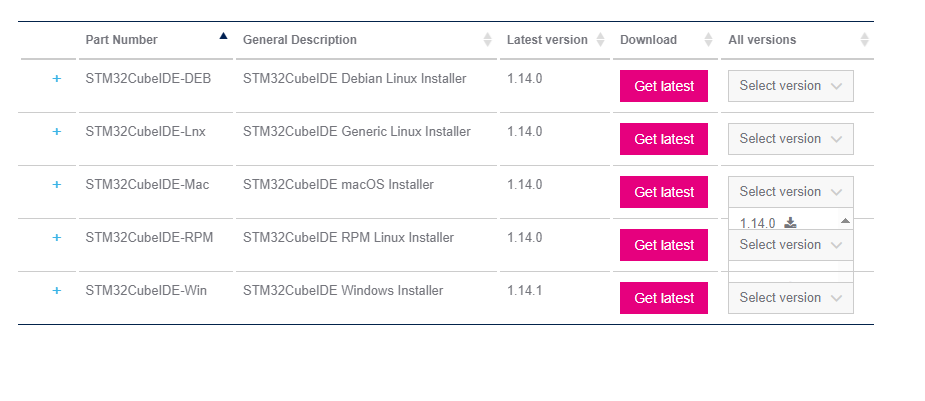Click the plus icon for STM32CubeIDE-Mac
Viewport: 925px width, 401px height.
point(56,184)
